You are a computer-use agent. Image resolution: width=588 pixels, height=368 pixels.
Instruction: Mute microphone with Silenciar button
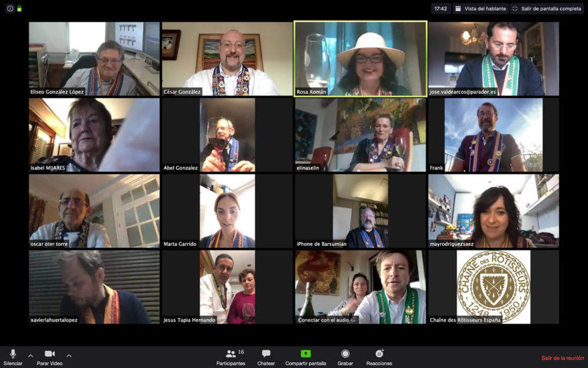tap(13, 357)
